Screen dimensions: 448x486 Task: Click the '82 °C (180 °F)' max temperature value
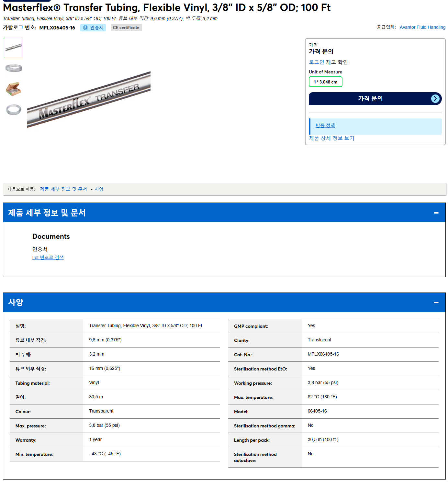coord(322,397)
